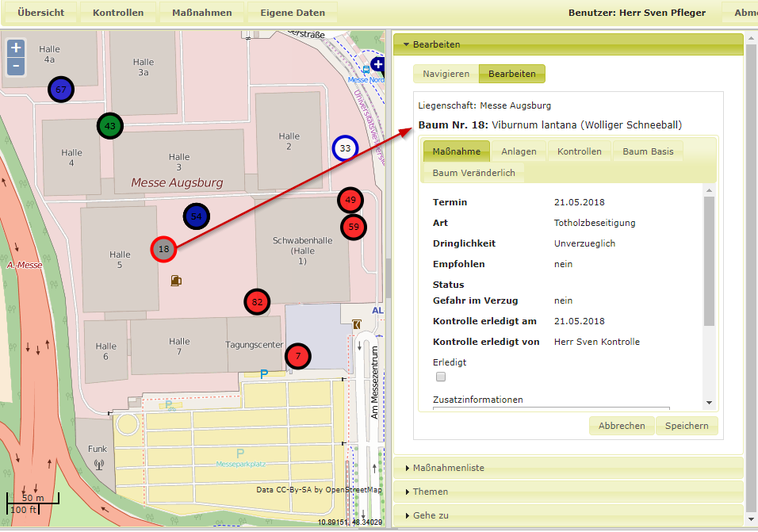The image size is (758, 532).
Task: Select red tree marker 82
Action: pos(257,302)
